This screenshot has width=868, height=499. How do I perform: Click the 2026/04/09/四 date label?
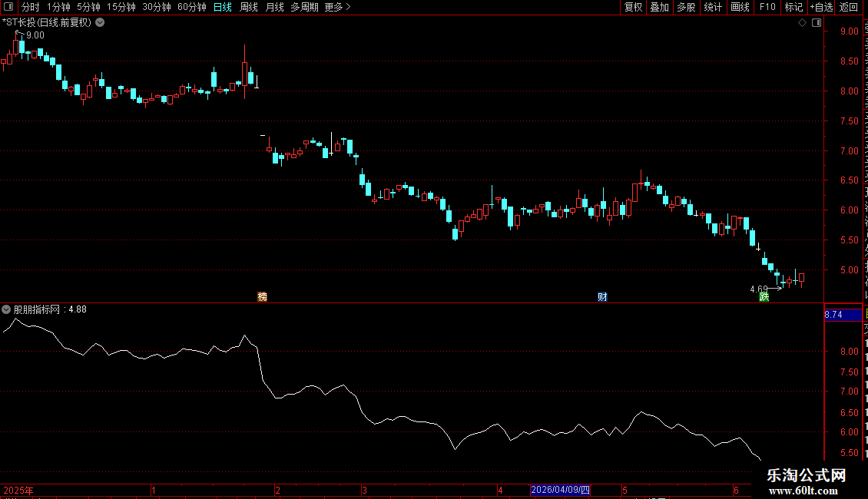coord(560,490)
